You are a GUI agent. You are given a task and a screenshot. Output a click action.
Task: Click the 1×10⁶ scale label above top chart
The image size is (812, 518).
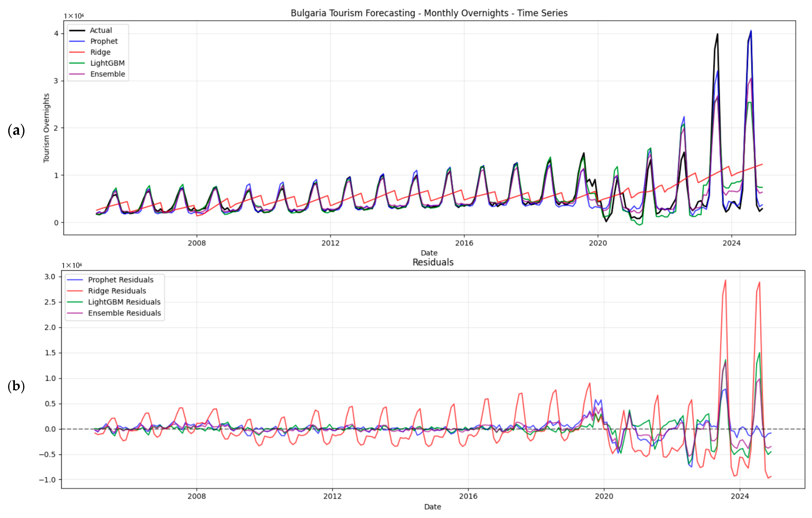tap(74, 16)
